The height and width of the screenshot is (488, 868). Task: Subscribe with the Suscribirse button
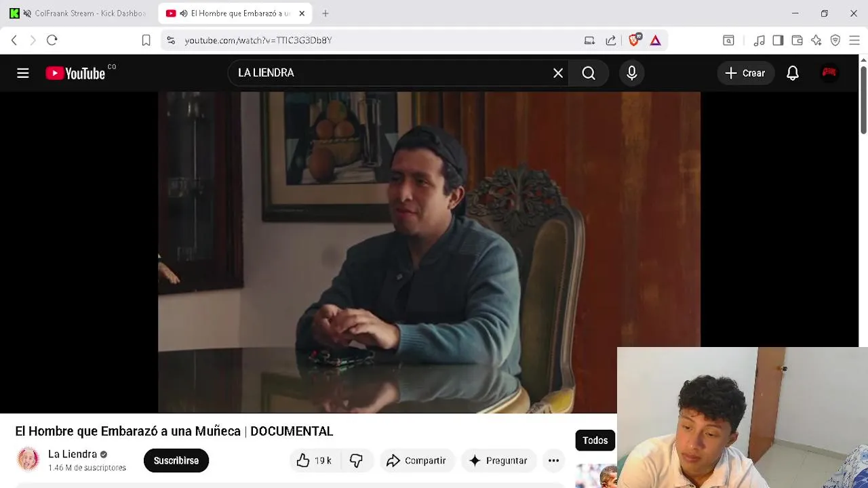click(176, 461)
